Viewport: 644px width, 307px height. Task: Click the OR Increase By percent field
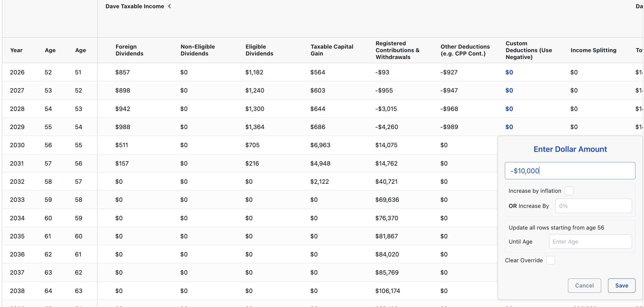[593, 206]
